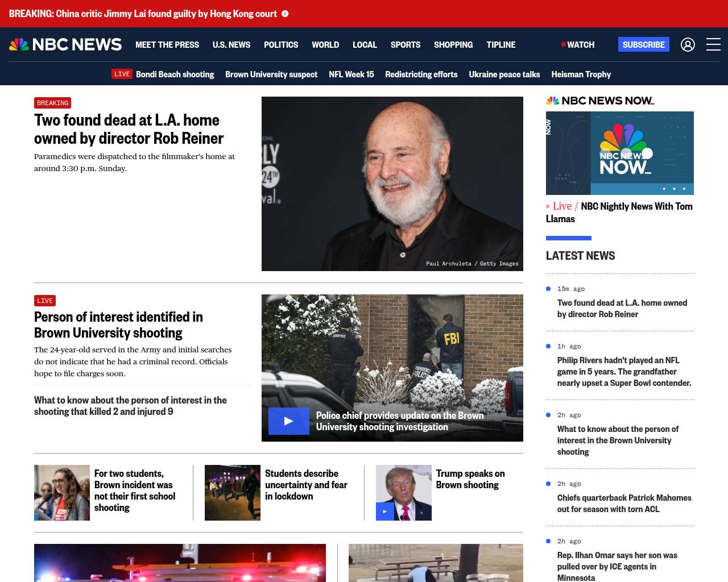The width and height of the screenshot is (728, 582).
Task: Read Patrick Mahomes torn ACL story
Action: pos(624,504)
